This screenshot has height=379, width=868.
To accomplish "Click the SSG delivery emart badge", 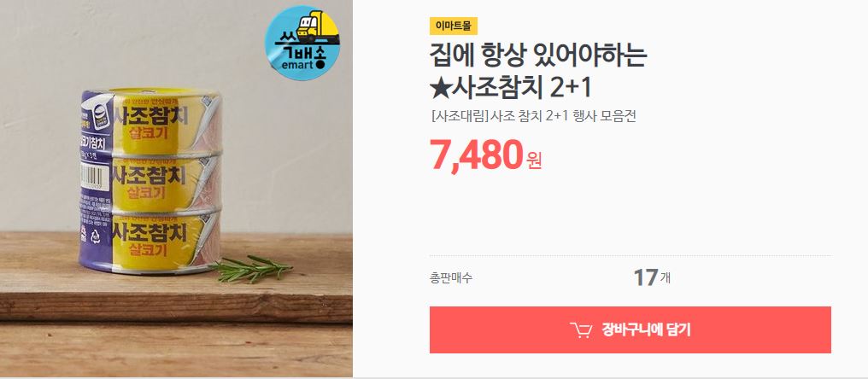I will click(x=302, y=44).
